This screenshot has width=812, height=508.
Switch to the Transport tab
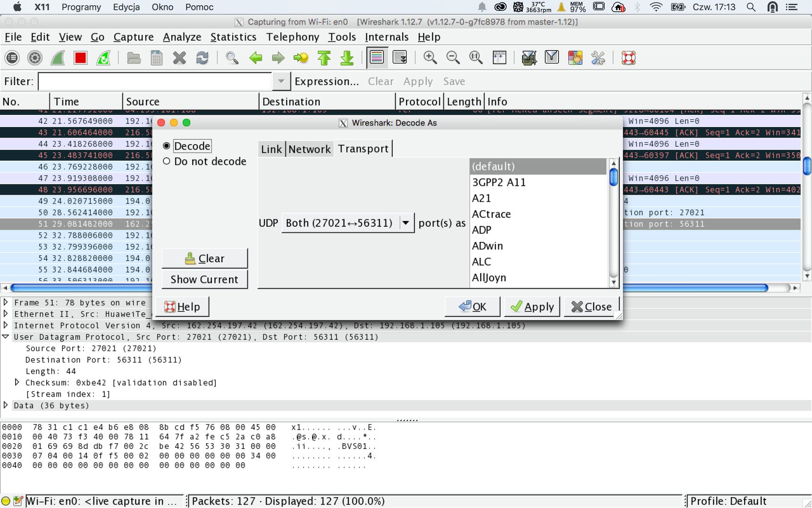(x=363, y=148)
